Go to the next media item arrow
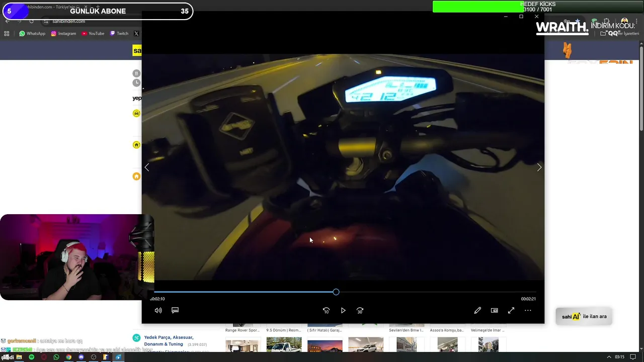This screenshot has height=362, width=644. [539, 167]
